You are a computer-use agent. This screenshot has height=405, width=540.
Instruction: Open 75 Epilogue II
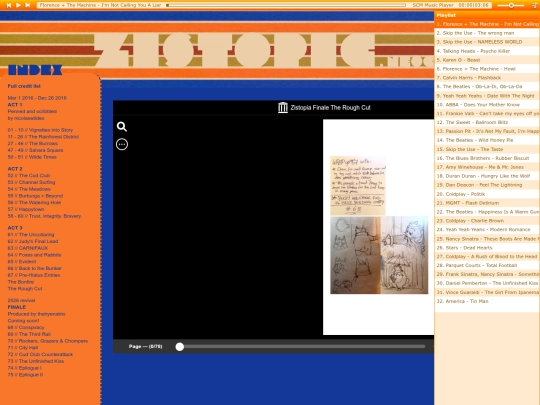pyautogui.click(x=25, y=375)
